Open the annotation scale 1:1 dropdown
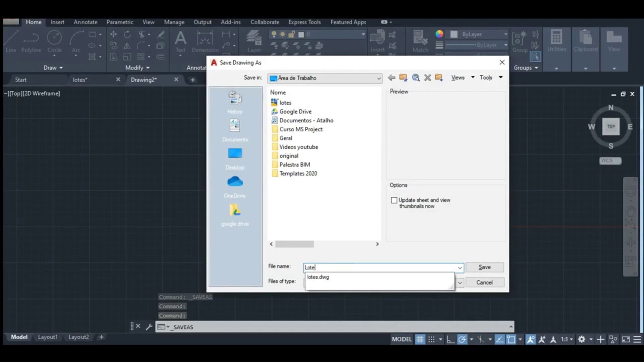This screenshot has height=362, width=644. [567, 339]
